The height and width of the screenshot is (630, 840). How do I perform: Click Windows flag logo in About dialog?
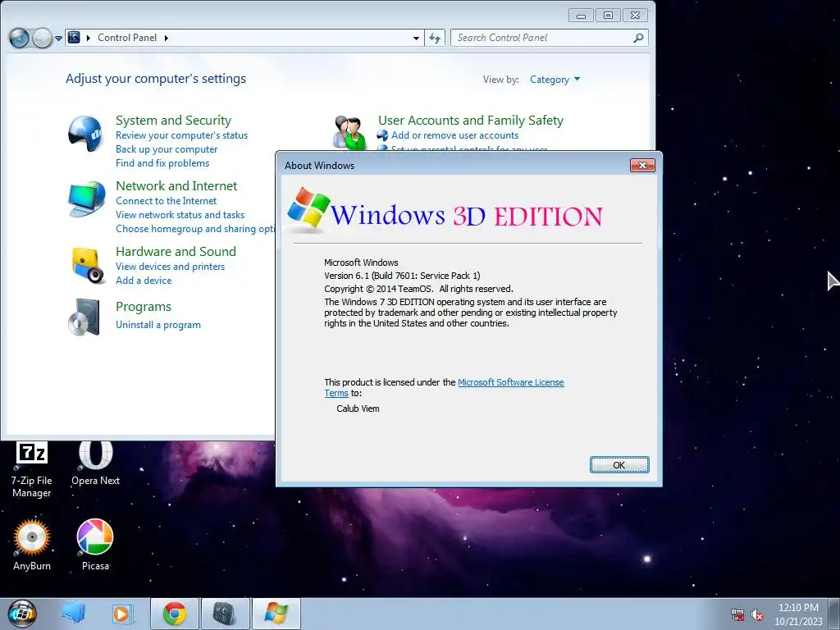click(x=308, y=208)
